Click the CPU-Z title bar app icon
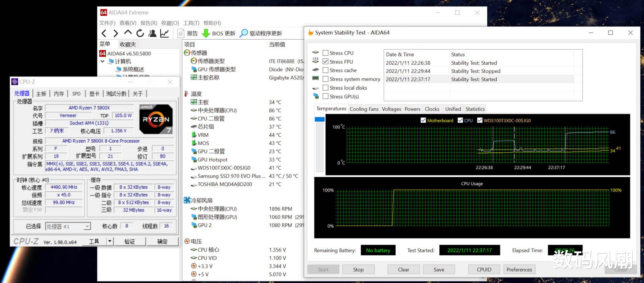Screen dimensions: 644x283 point(14,82)
